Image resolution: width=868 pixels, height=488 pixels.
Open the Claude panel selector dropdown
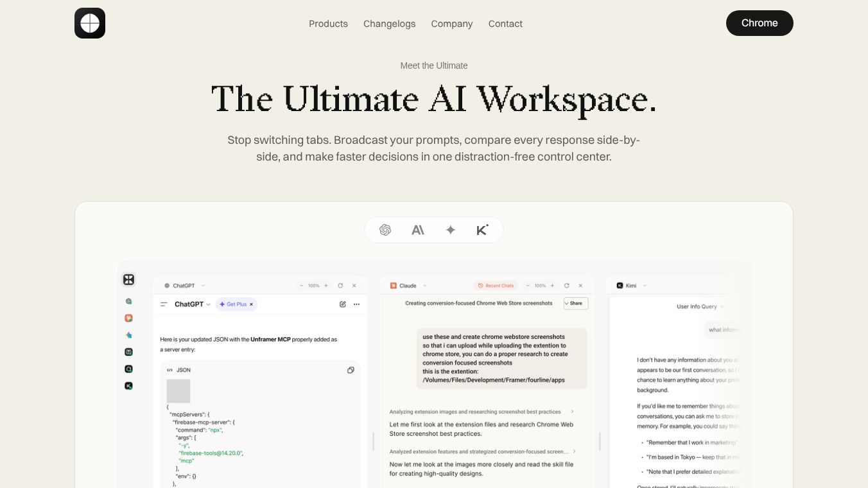point(425,286)
